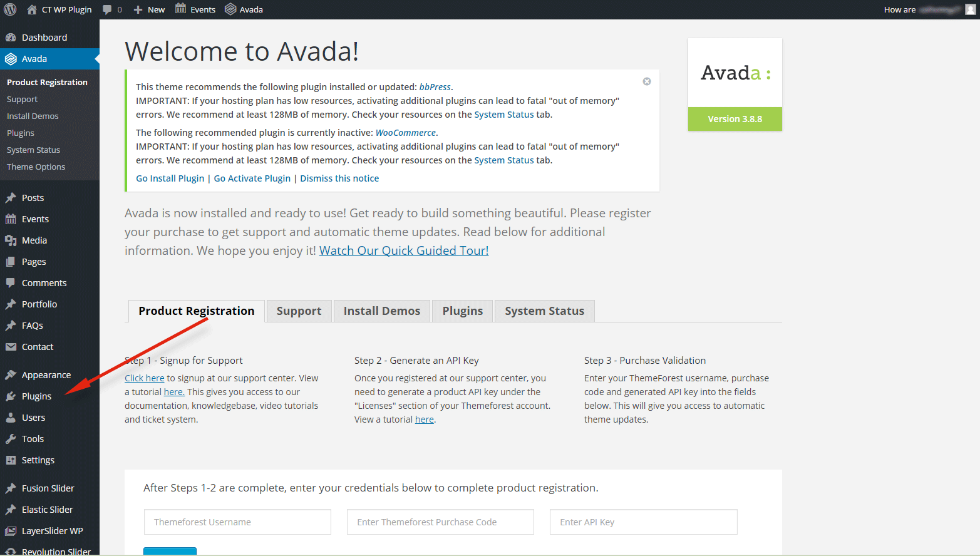Dismiss the plugin notice with X icon
Viewport: 980px width, 556px height.
tap(647, 81)
